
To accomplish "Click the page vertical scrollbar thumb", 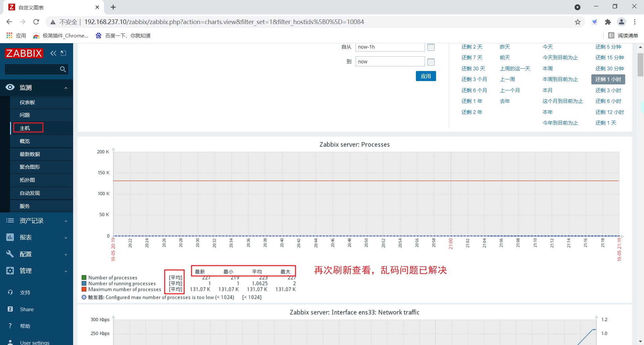I will pos(640,64).
